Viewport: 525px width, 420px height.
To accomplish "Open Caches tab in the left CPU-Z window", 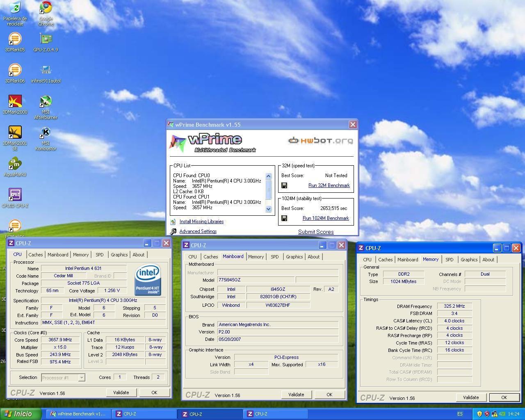I will click(36, 255).
